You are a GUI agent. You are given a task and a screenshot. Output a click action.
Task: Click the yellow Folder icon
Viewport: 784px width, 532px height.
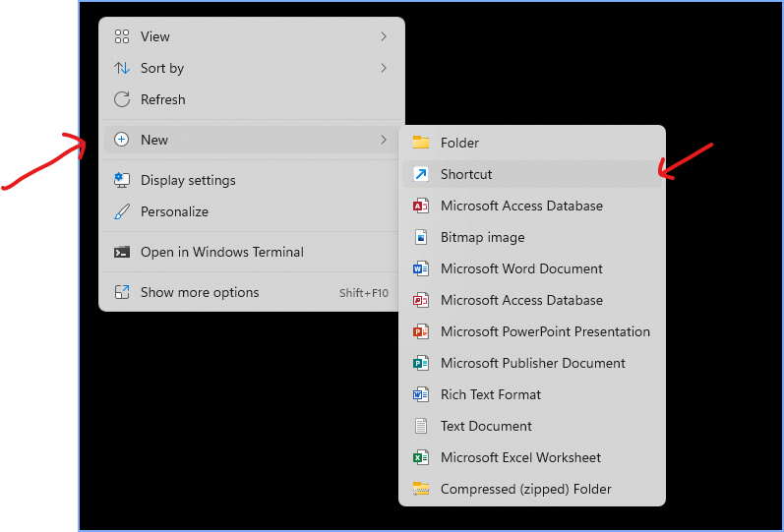click(x=421, y=143)
